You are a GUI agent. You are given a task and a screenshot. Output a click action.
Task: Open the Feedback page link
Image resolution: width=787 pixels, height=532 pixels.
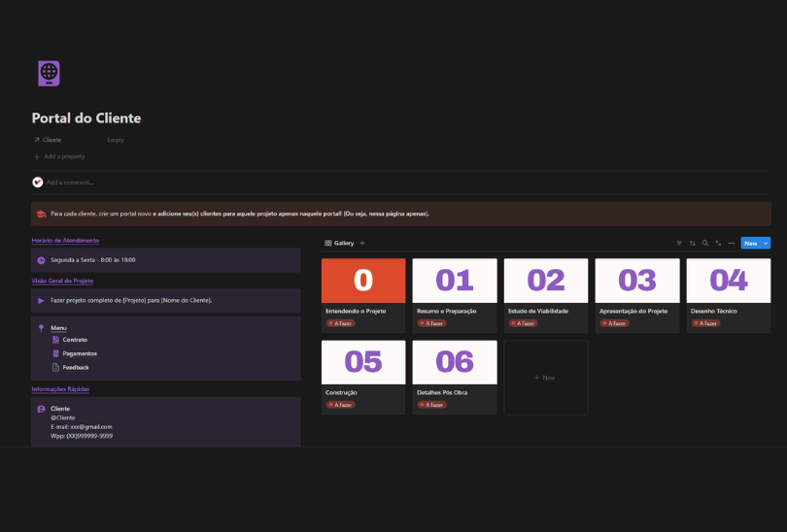click(x=75, y=367)
